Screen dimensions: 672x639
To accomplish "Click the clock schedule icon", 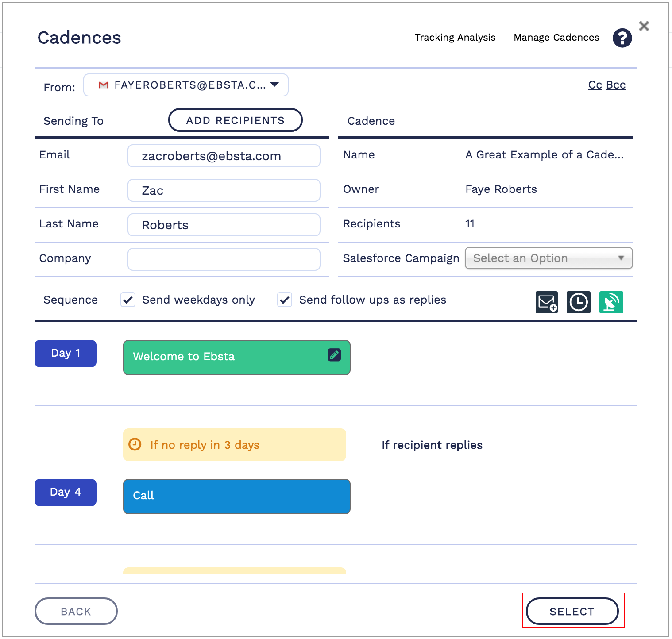I will [578, 302].
